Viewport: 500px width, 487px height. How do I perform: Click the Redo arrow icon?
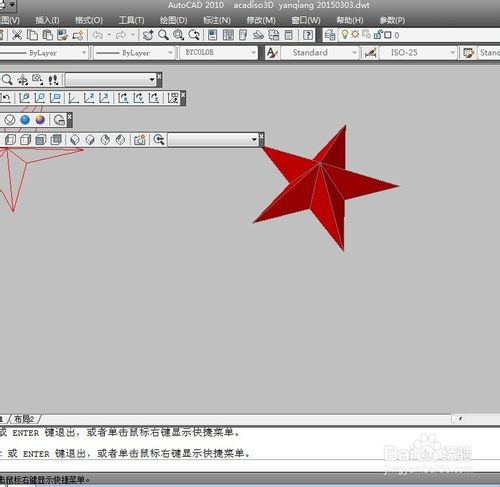pos(121,35)
